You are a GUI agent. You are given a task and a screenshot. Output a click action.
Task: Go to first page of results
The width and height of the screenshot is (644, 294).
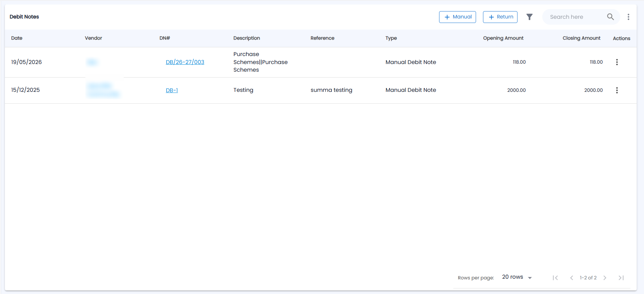coord(555,278)
